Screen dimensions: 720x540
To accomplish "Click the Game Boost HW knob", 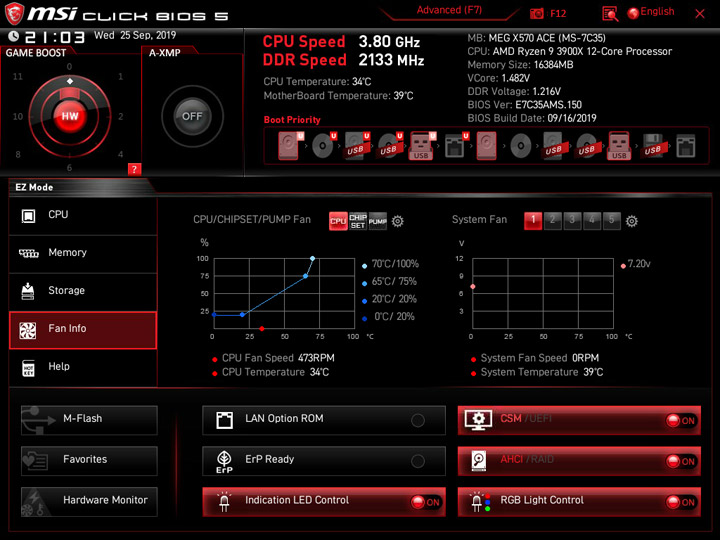I will tap(70, 116).
